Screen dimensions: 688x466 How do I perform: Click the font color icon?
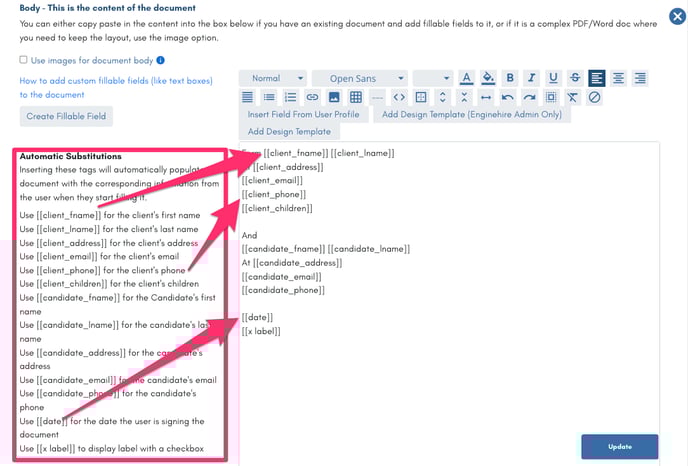(x=466, y=78)
